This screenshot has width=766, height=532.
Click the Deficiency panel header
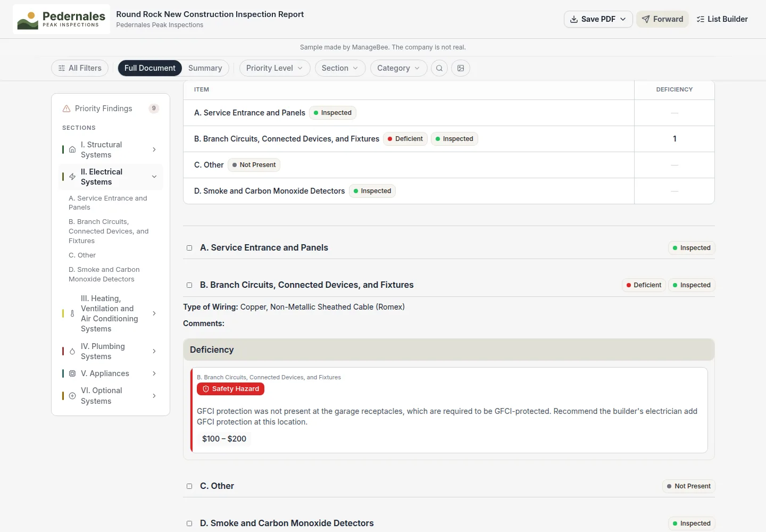coord(449,350)
